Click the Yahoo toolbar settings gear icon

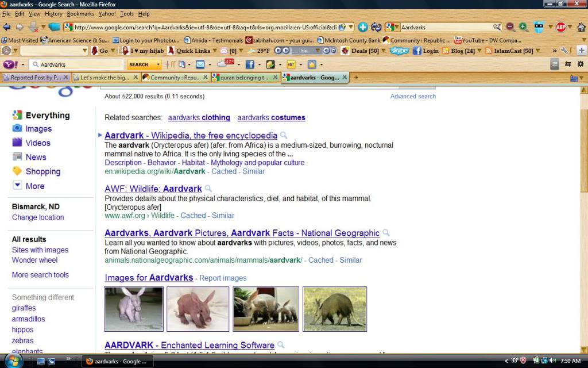tap(581, 64)
